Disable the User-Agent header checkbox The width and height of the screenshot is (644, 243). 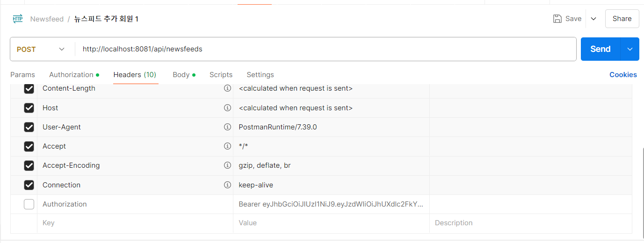click(x=29, y=127)
